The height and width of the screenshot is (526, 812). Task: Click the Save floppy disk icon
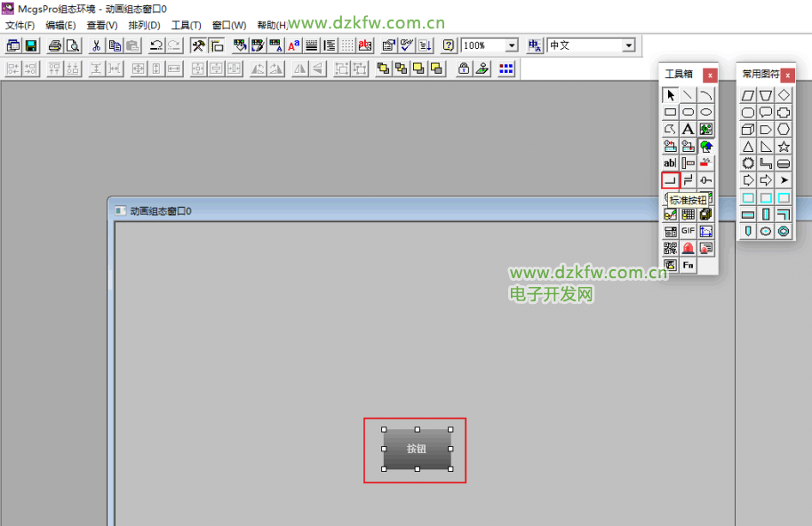(31, 45)
